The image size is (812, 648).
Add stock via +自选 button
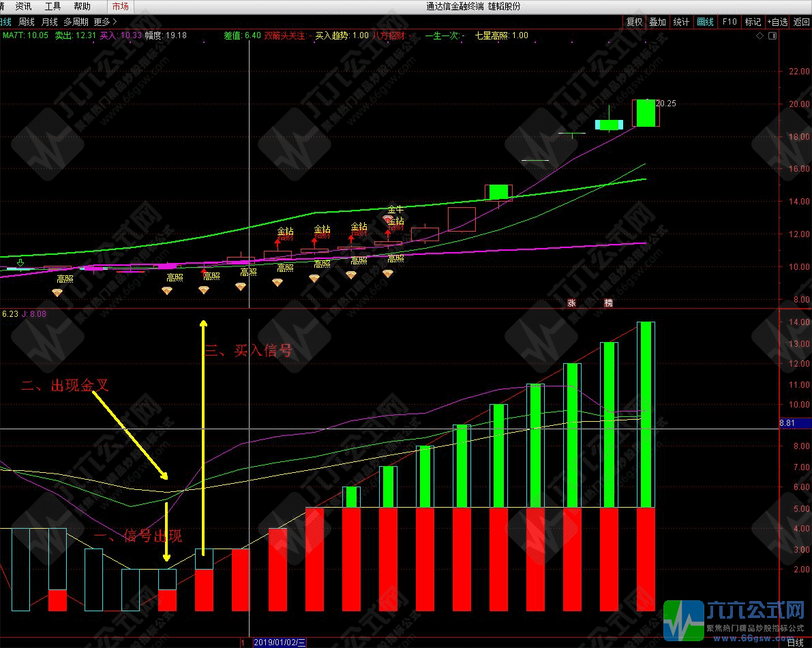tap(777, 22)
